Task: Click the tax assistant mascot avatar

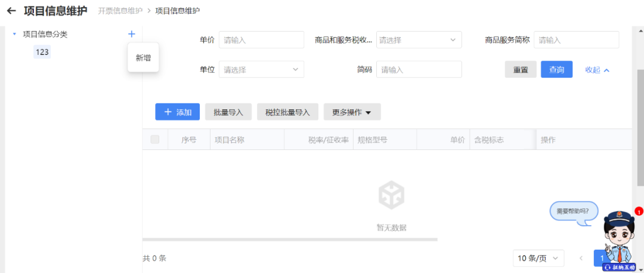Action: click(x=620, y=240)
